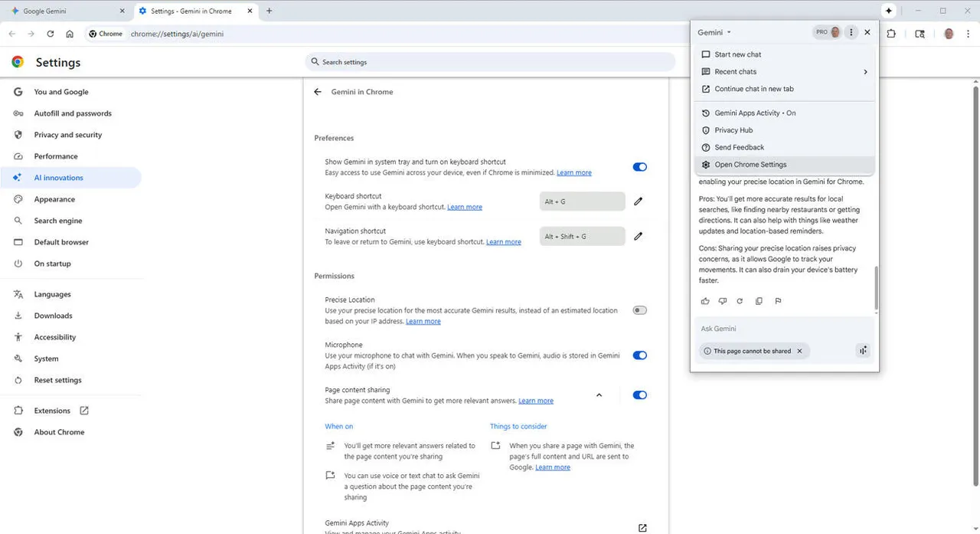Enable the Precise Location toggle
Viewport: 980px width, 534px height.
(639, 310)
